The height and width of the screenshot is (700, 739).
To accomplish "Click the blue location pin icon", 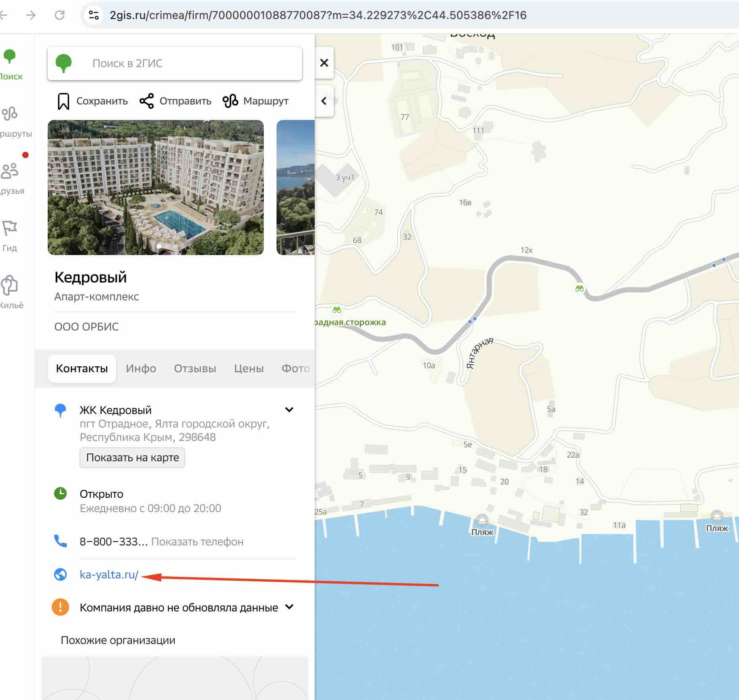I will (x=60, y=410).
